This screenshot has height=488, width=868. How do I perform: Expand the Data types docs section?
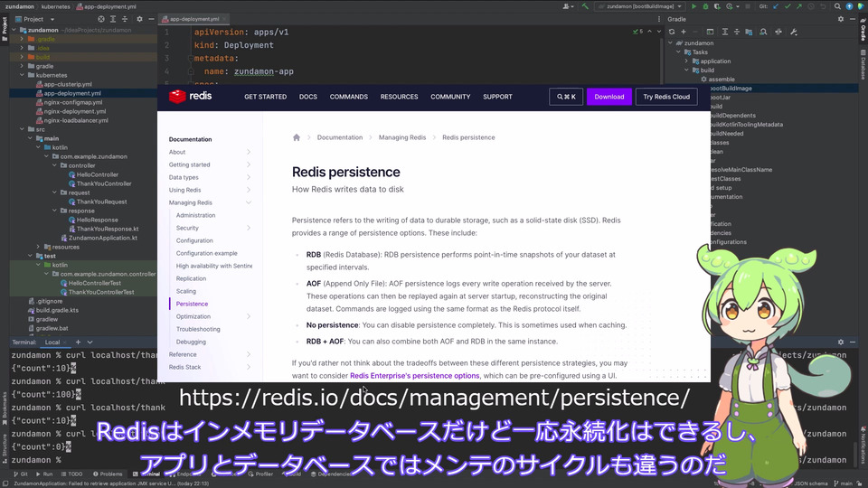click(249, 177)
